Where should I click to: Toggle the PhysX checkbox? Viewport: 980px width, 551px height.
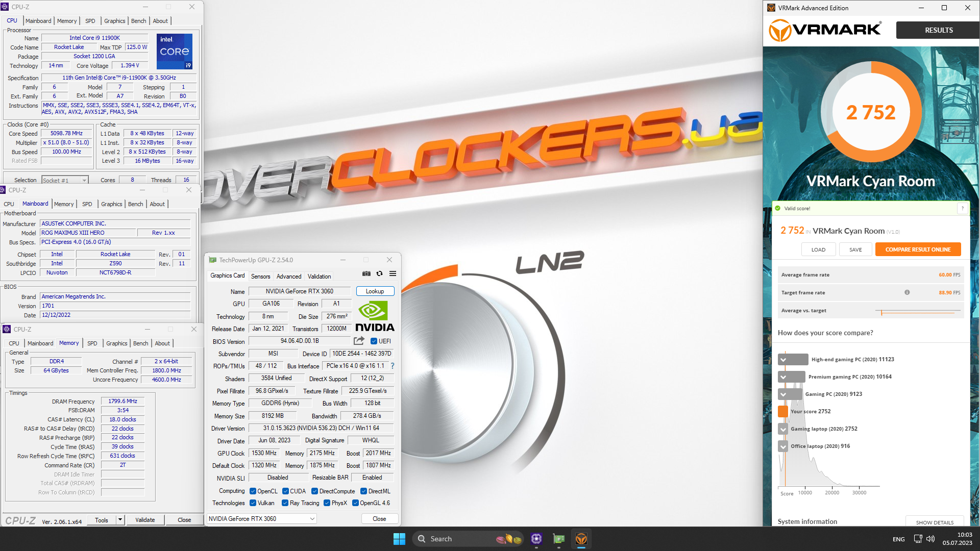pyautogui.click(x=327, y=503)
